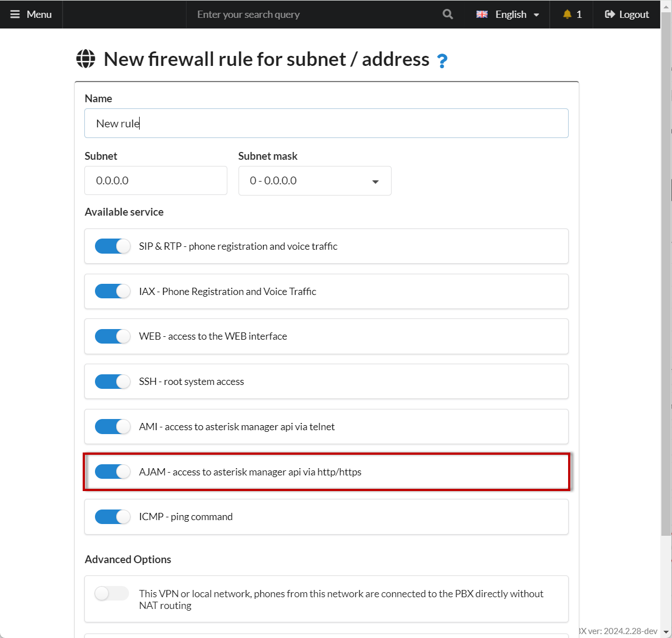Disable the SIP & RTP service toggle

(112, 246)
